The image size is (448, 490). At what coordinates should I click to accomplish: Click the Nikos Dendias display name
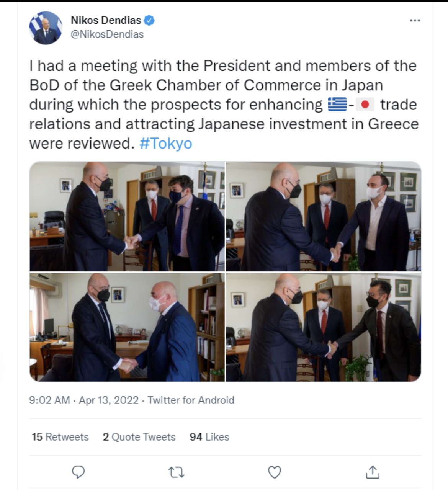[106, 20]
